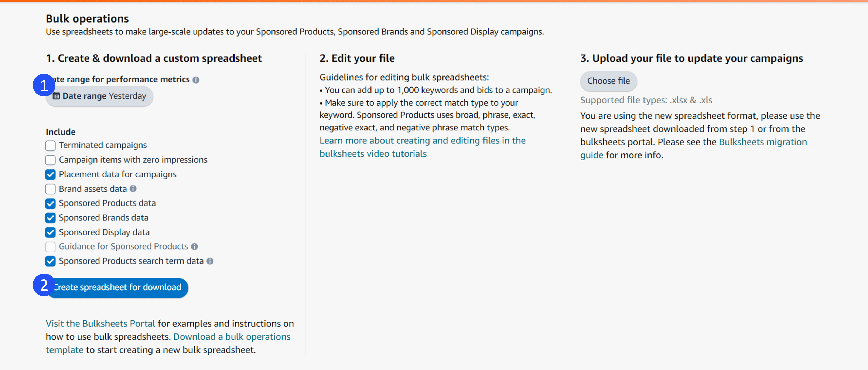
Task: Click Download a bulk operations template link
Action: pyautogui.click(x=232, y=337)
